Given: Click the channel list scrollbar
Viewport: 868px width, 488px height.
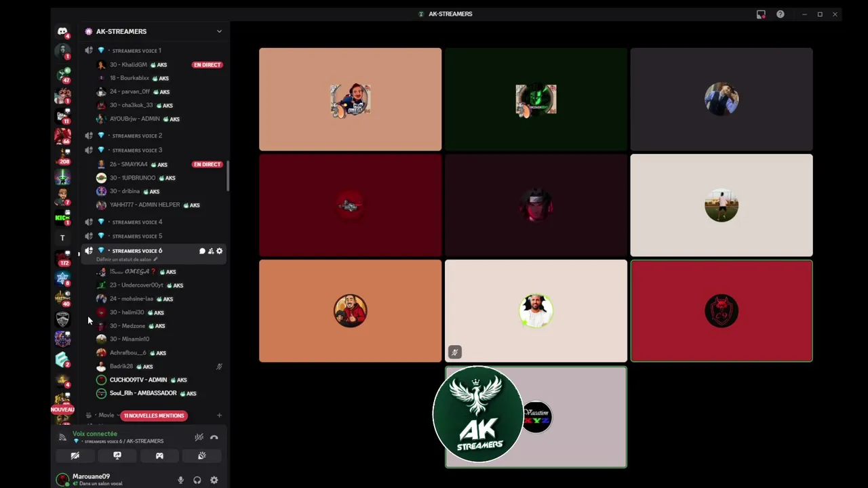Looking at the screenshot, I should (x=228, y=176).
